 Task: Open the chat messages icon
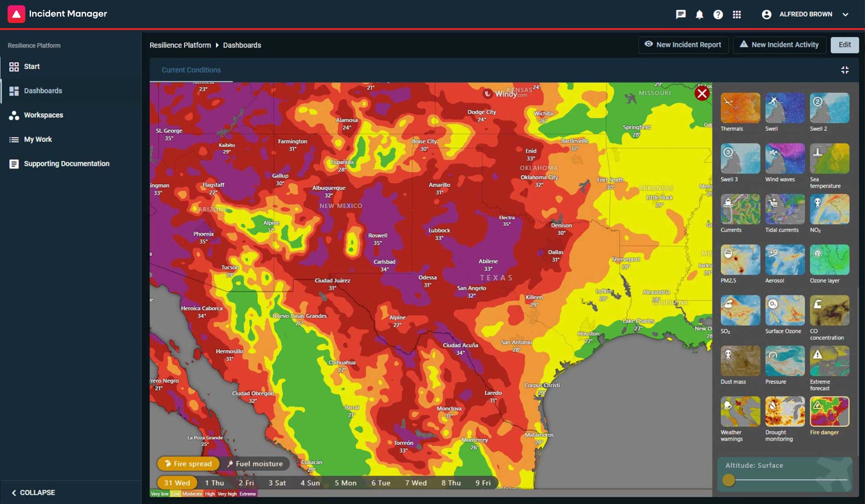(681, 14)
